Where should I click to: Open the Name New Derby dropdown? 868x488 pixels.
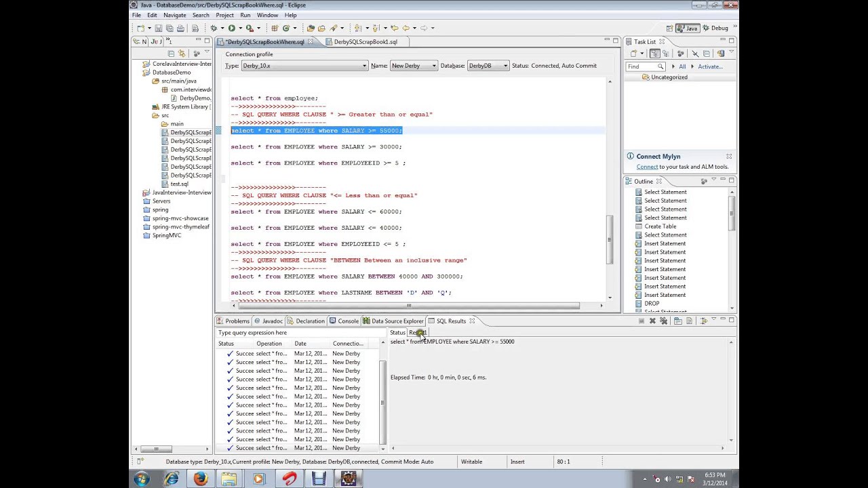(434, 66)
